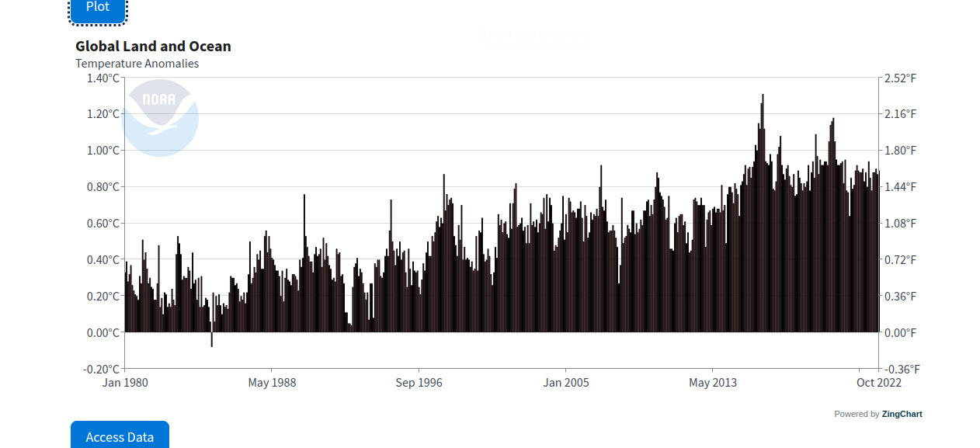Select the Global Land and Ocean title
This screenshot has width=980, height=448.
[153, 47]
